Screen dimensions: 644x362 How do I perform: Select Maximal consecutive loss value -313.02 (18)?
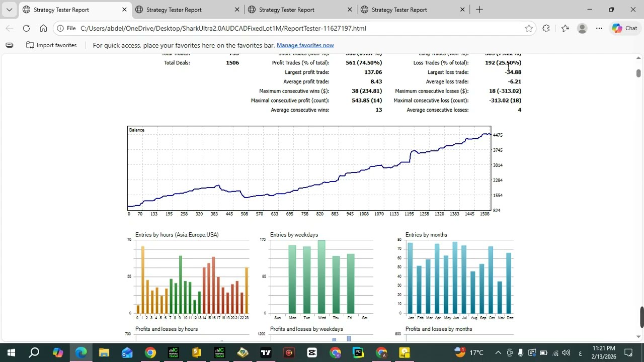(505, 101)
